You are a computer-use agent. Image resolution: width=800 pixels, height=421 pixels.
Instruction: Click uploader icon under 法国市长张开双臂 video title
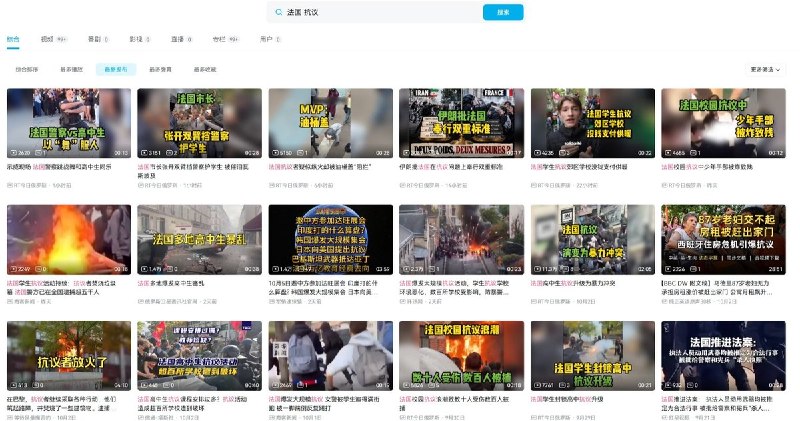(140, 185)
